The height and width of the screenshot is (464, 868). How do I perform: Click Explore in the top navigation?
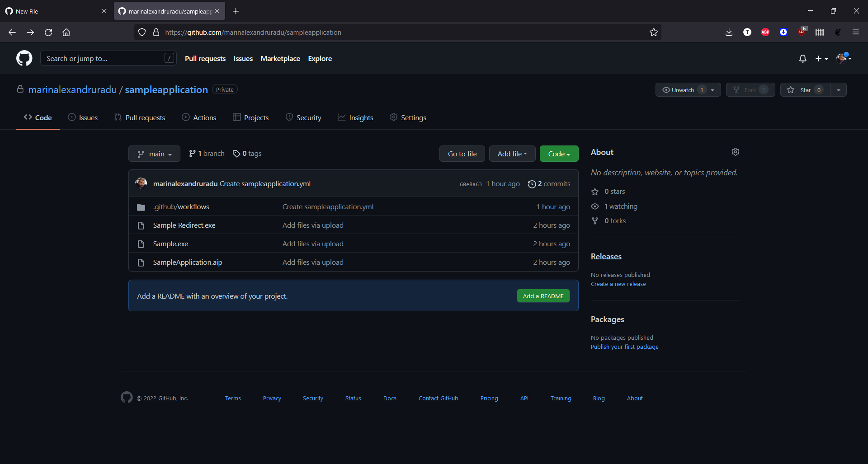pyautogui.click(x=320, y=59)
